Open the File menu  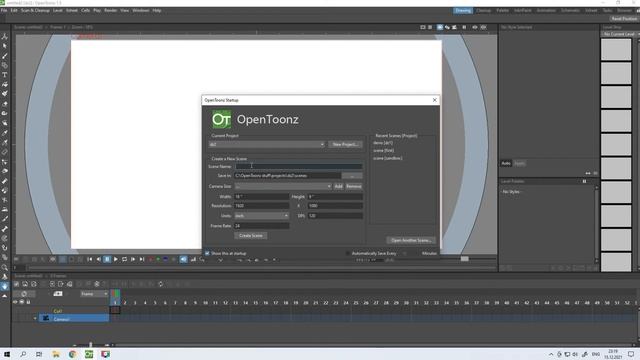click(x=4, y=10)
